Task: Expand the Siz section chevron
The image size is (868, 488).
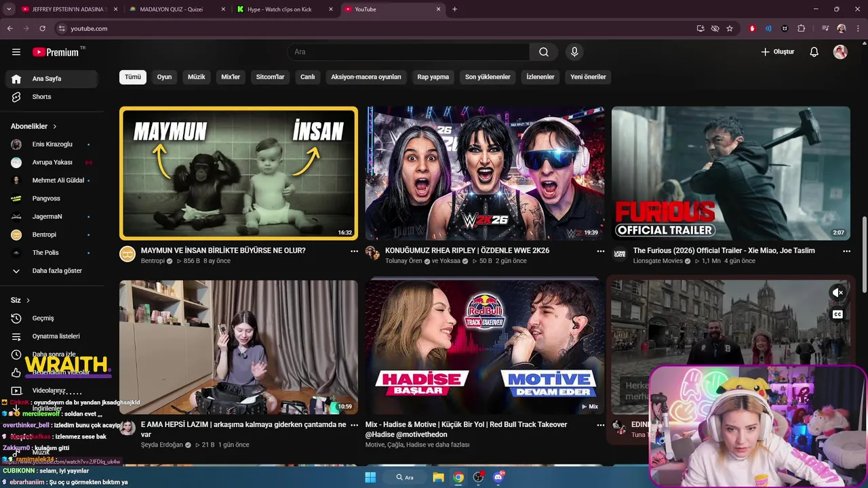Action: click(x=28, y=300)
